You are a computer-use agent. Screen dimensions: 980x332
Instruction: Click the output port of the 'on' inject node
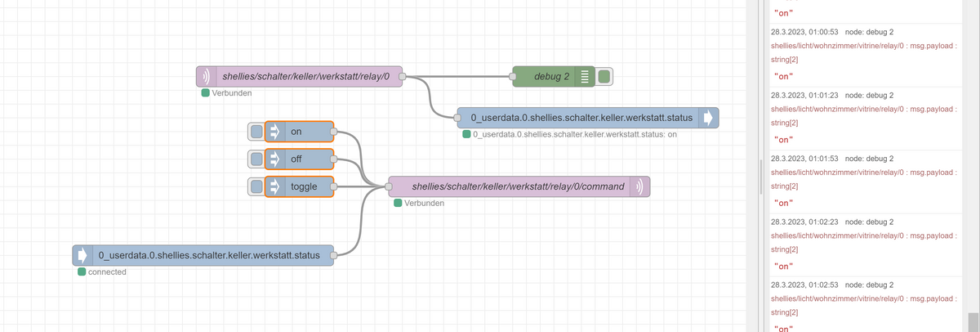pos(334,131)
